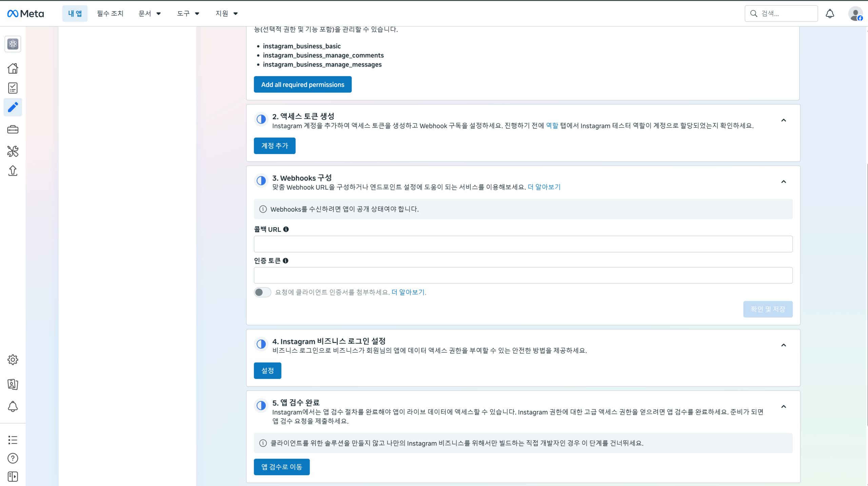Viewport: 868px width, 486px height.
Task: Open the help question mark icon
Action: [x=13, y=459]
